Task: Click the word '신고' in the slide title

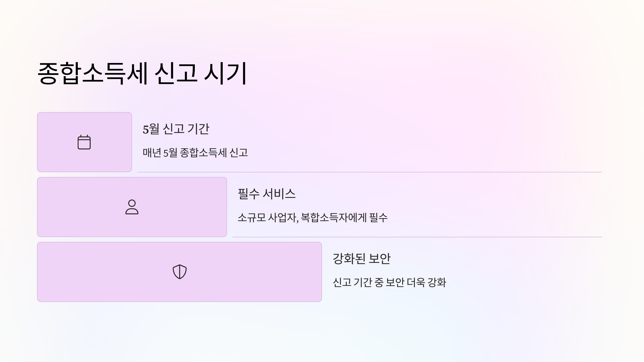Action: (176, 73)
